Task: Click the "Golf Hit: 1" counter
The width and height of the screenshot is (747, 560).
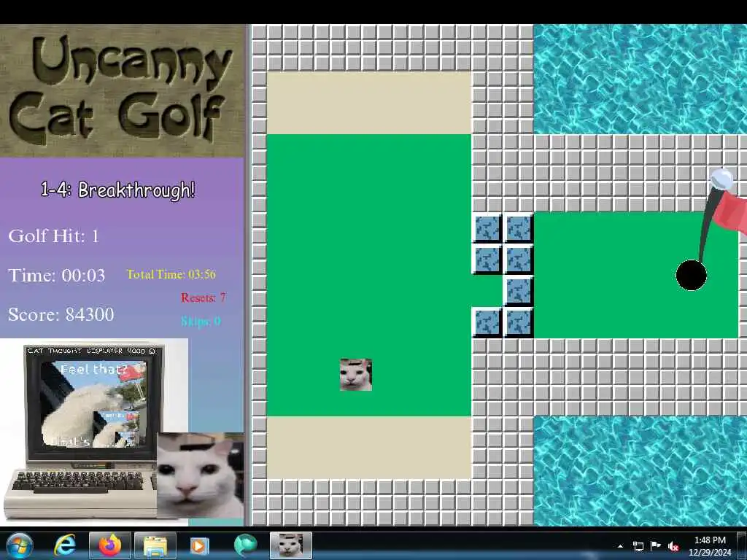Action: (53, 236)
